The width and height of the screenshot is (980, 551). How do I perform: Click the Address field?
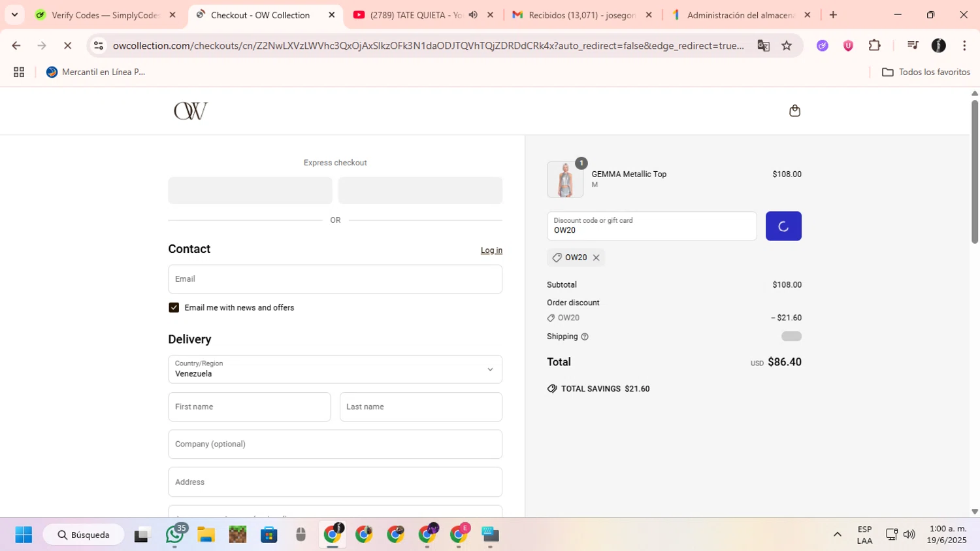click(x=335, y=482)
